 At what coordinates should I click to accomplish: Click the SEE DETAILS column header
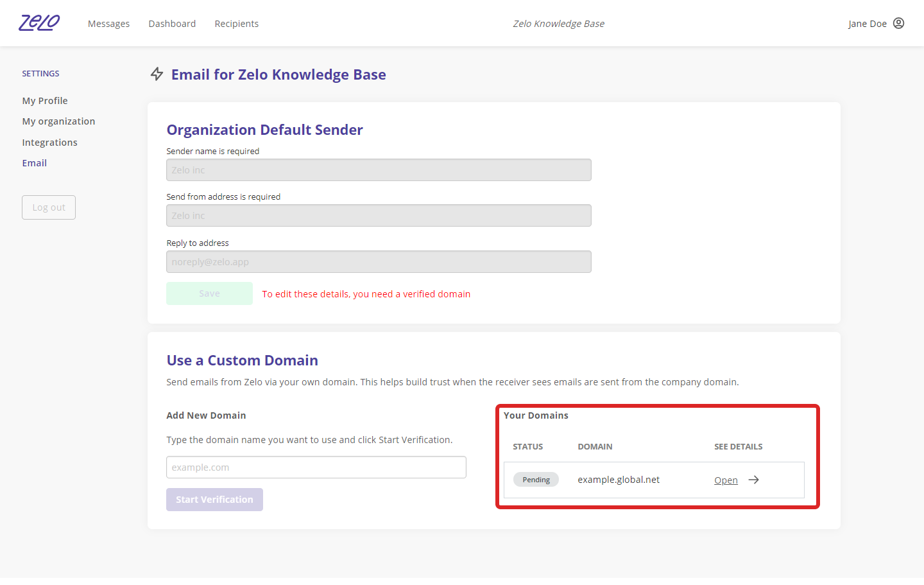(x=739, y=447)
